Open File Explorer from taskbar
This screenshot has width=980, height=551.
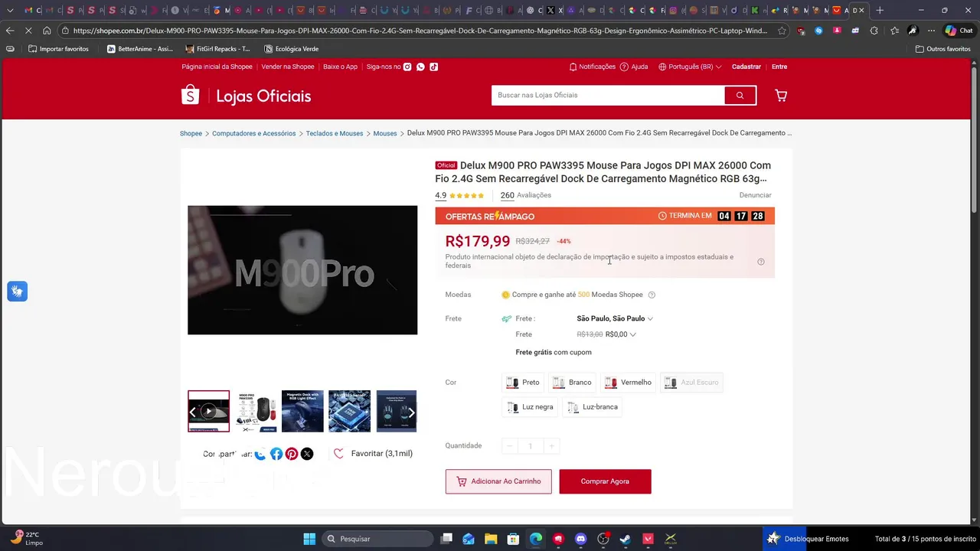(x=491, y=539)
